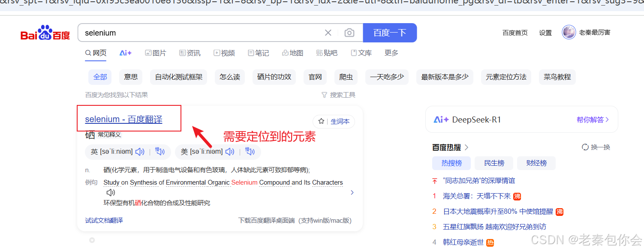Click the 常见释义 label

109,134
